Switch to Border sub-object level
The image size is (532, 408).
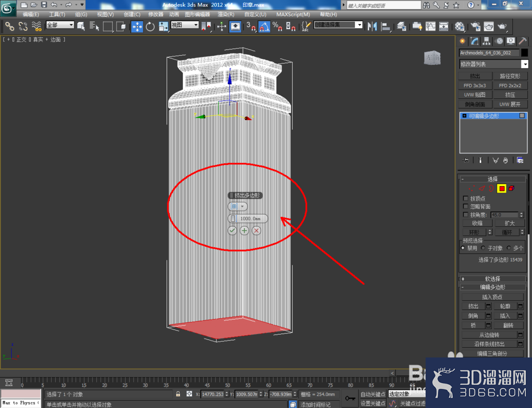coord(491,188)
